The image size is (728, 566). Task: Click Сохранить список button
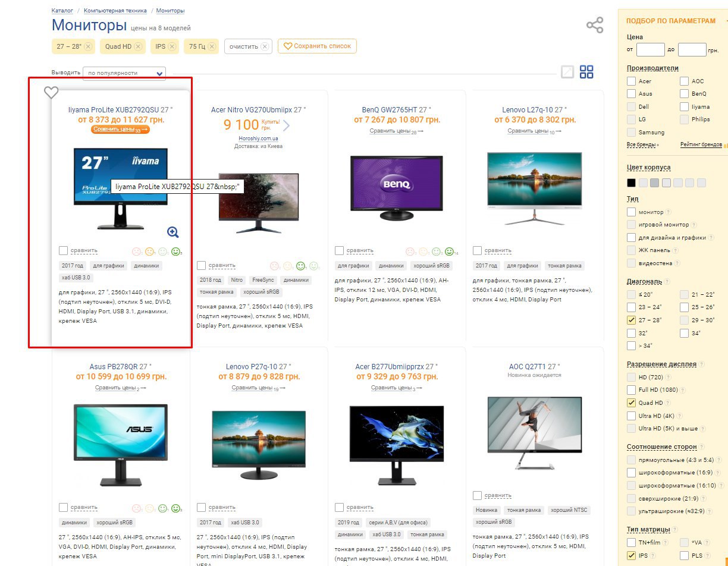[317, 46]
